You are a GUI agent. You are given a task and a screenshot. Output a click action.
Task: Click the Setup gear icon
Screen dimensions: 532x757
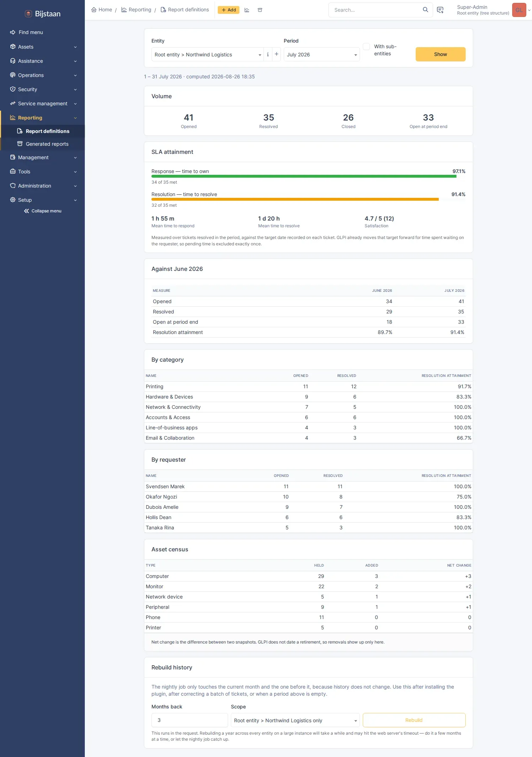(x=13, y=200)
